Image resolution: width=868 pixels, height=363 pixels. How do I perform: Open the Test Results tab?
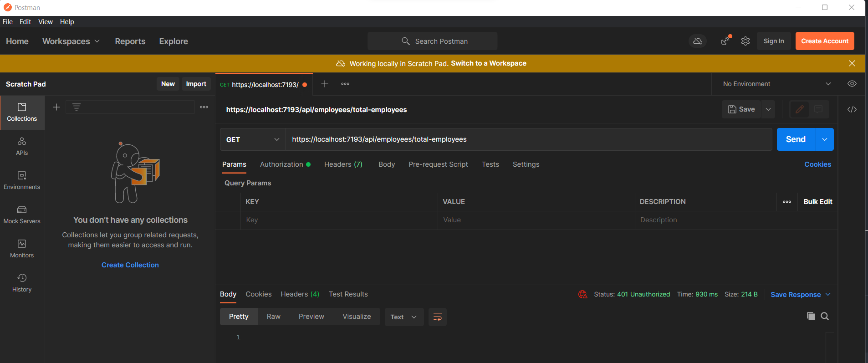pyautogui.click(x=348, y=294)
